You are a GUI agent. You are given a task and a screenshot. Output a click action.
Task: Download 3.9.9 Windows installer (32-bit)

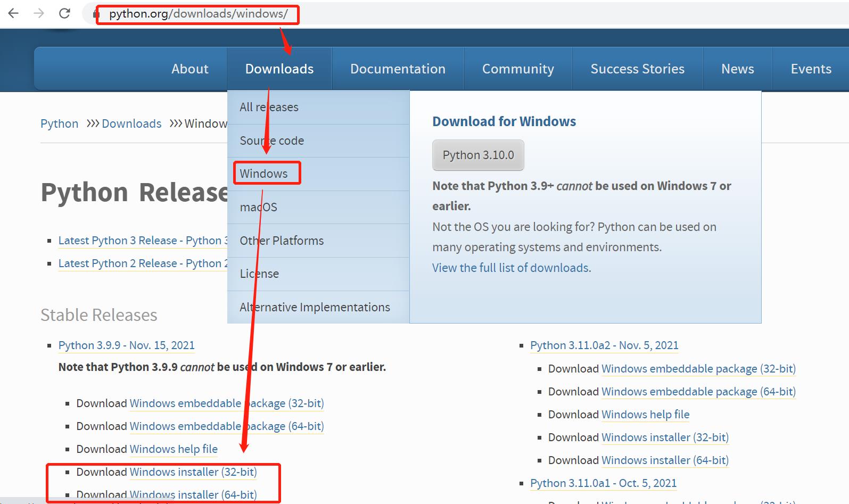[x=193, y=472]
